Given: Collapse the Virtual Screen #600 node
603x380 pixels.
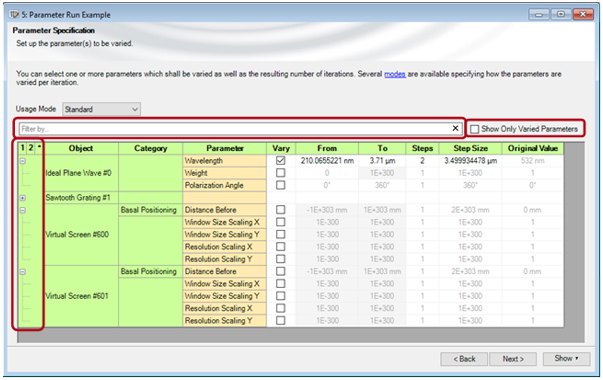Looking at the screenshot, I should [x=23, y=210].
